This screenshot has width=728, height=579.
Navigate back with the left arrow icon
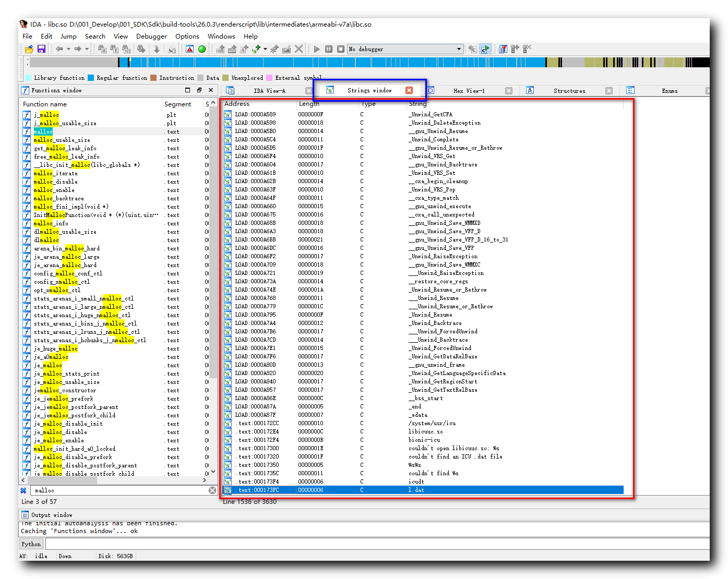[59, 49]
